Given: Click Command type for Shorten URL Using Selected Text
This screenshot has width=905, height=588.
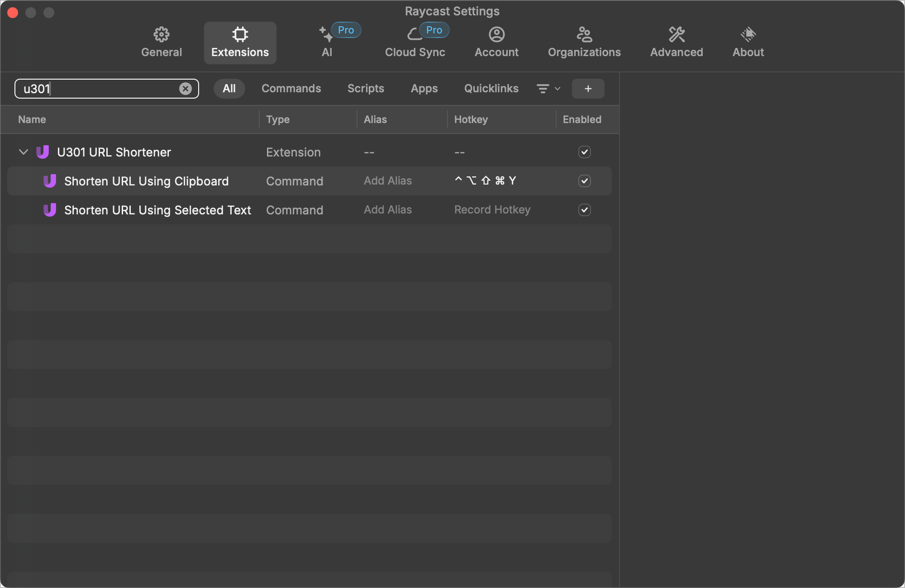Looking at the screenshot, I should (295, 210).
